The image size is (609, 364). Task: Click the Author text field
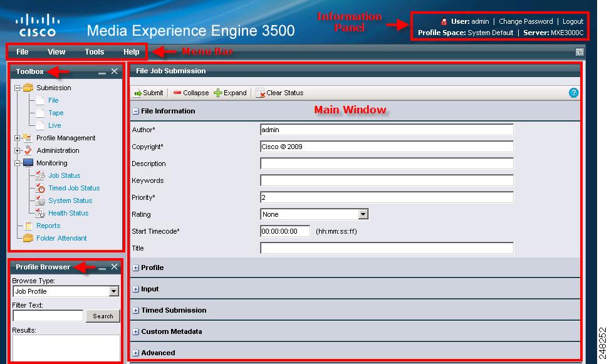click(x=387, y=130)
